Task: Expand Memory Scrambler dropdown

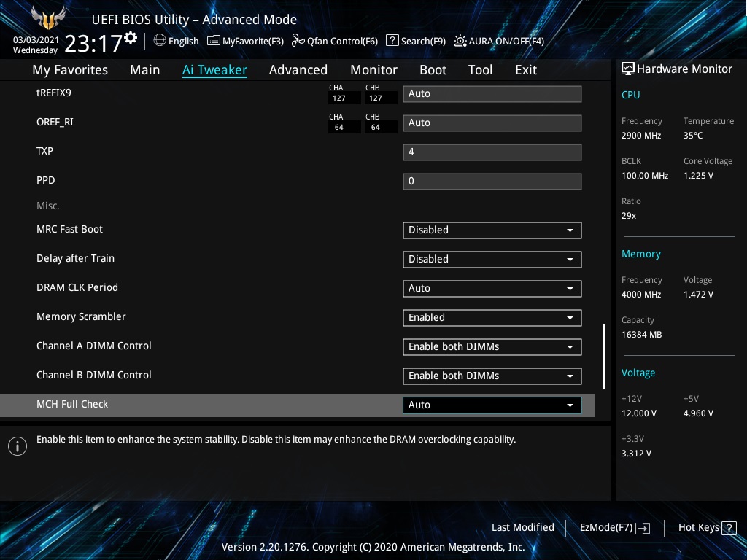Action: [492, 318]
